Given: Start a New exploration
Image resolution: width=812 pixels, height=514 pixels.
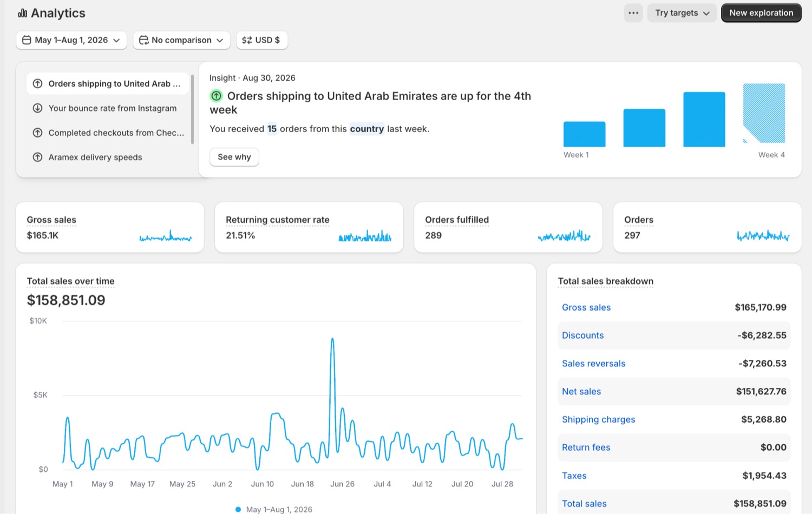Looking at the screenshot, I should tap(761, 13).
